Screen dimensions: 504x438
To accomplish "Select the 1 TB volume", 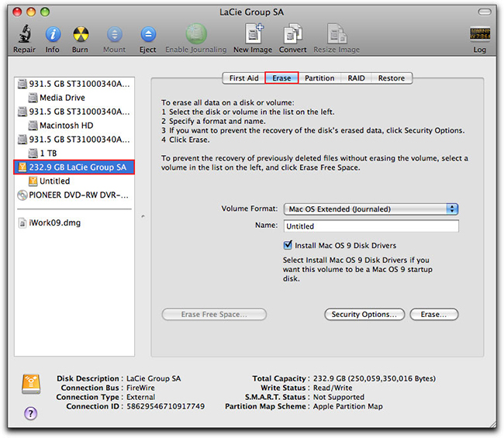I will coord(74,153).
